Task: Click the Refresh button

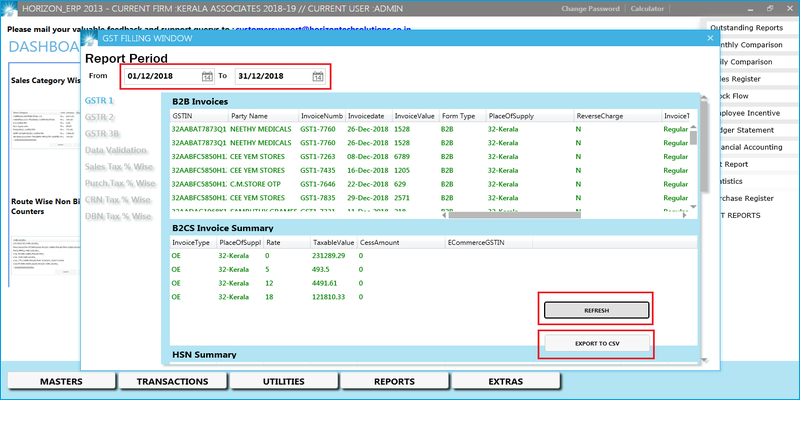Action: click(596, 311)
